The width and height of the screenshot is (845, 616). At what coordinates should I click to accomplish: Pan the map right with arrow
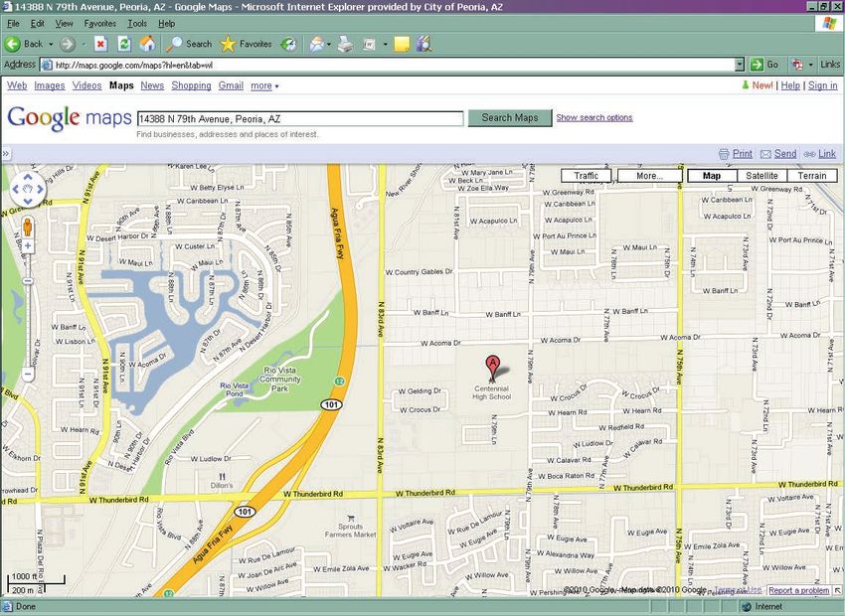tap(41, 189)
